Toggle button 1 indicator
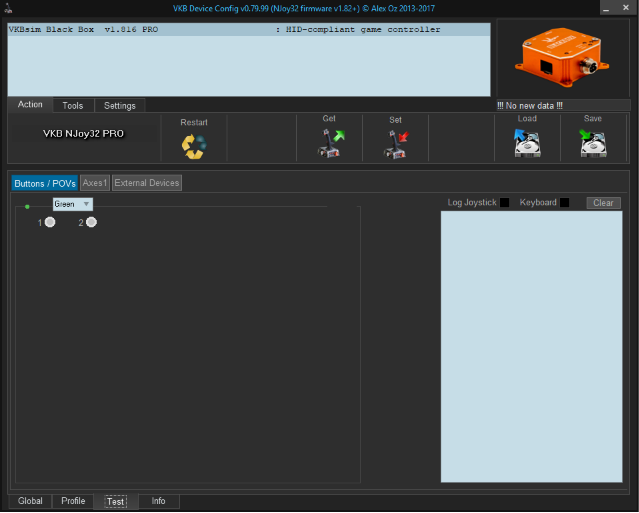 pyautogui.click(x=50, y=222)
